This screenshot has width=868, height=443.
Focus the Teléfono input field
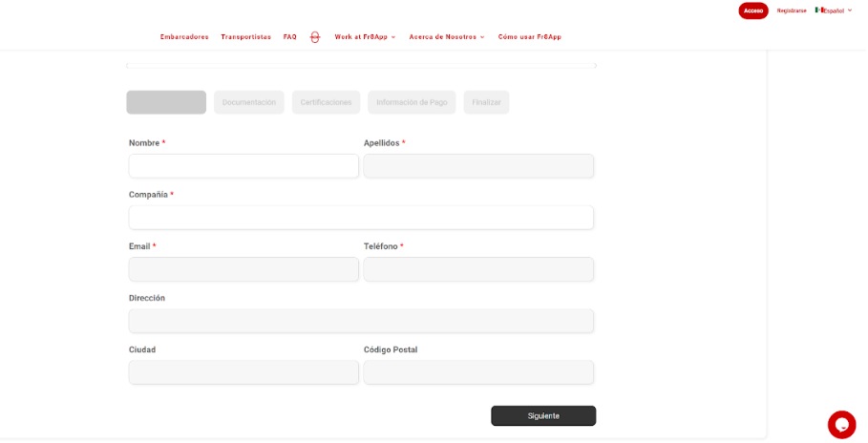pyautogui.click(x=478, y=269)
